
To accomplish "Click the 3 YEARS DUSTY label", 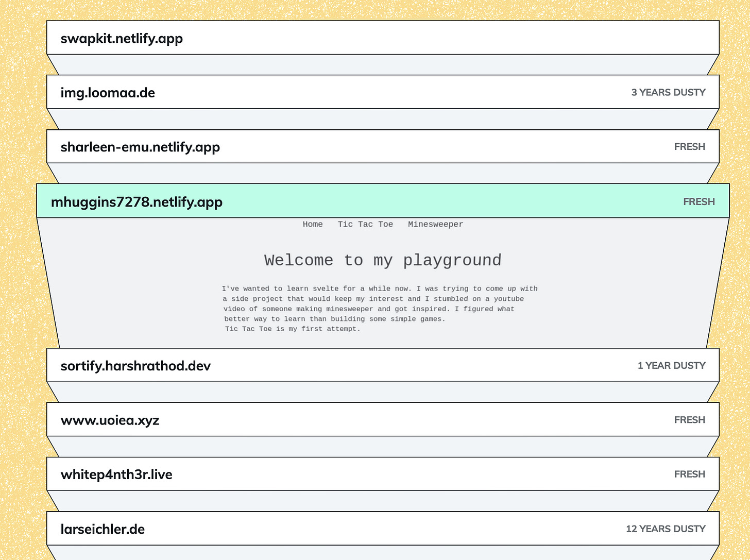I will tap(668, 92).
